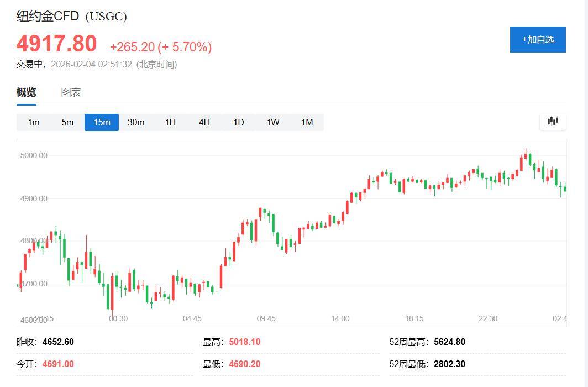This screenshot has width=588, height=387.
Task: Click the 52周最高 value 5624.80
Action: [449, 342]
